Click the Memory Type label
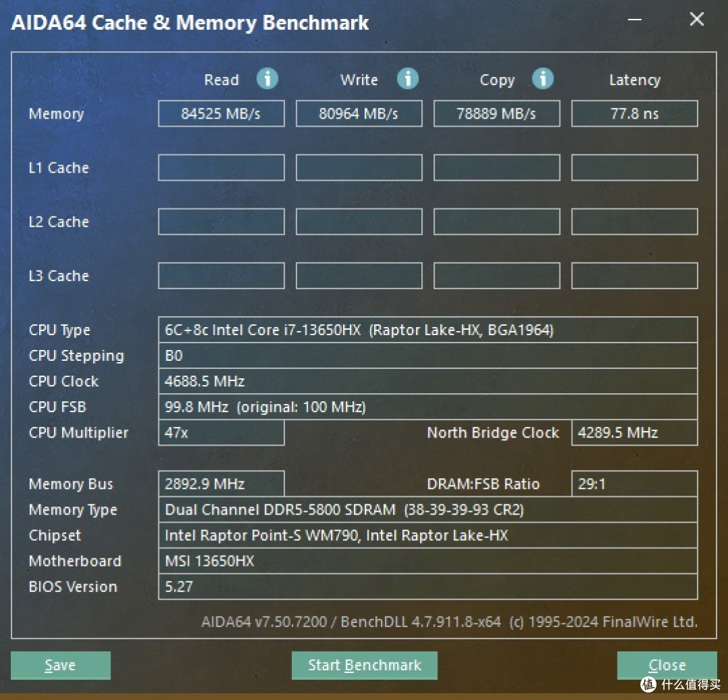Viewport: 728px width, 700px height. pos(73,510)
